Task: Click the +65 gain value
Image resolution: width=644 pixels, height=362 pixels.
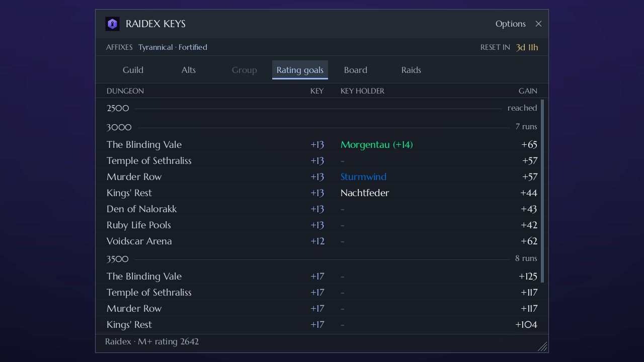Action: tap(529, 145)
